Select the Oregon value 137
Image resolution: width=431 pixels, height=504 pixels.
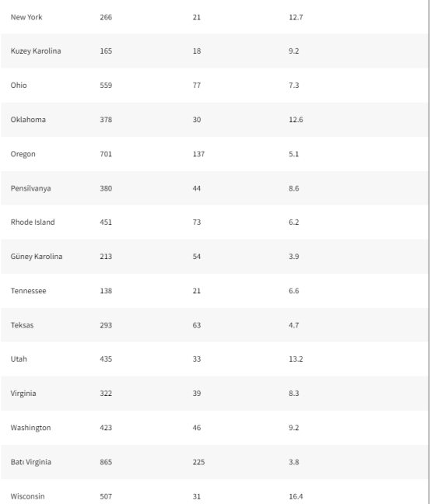pos(198,154)
